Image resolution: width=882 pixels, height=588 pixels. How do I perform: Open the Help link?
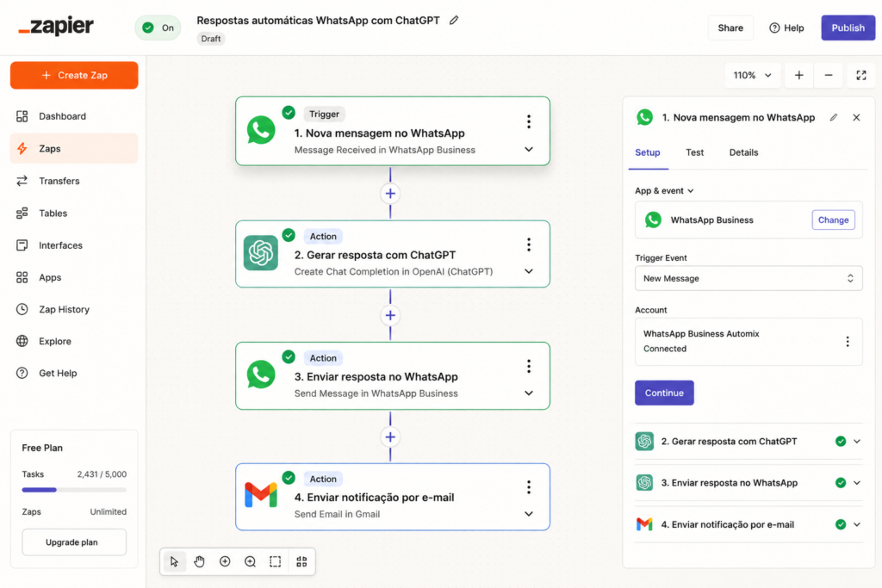(x=786, y=28)
